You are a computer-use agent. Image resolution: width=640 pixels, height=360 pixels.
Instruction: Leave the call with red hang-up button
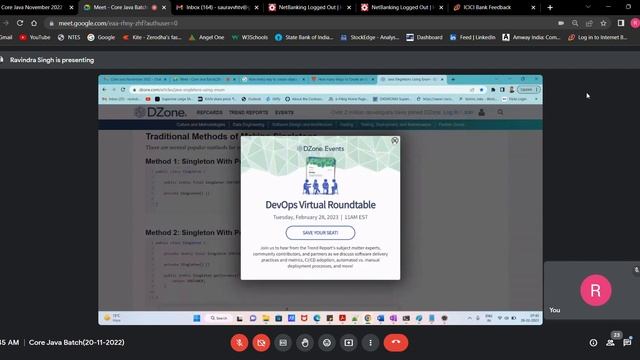396,343
